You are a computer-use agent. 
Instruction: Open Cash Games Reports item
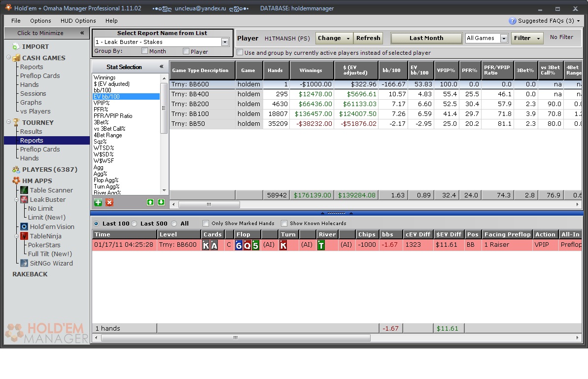point(32,67)
